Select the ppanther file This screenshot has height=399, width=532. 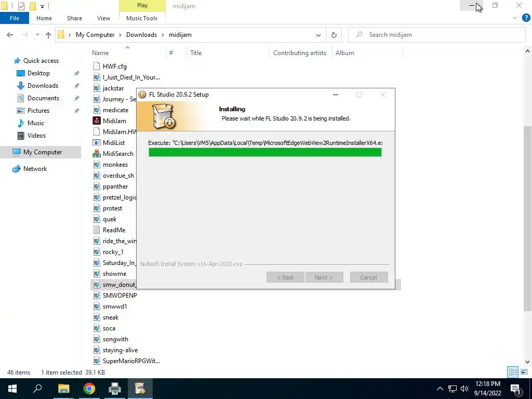pyautogui.click(x=115, y=187)
